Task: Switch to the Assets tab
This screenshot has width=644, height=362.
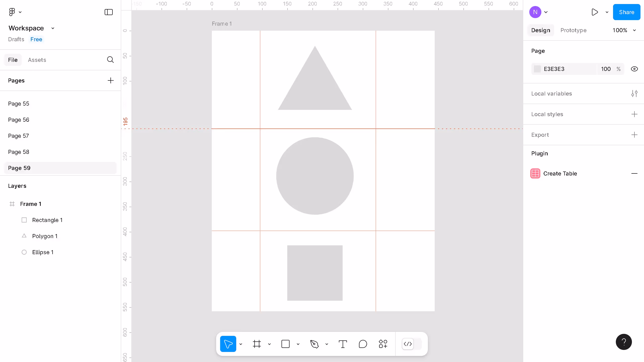Action: (37, 60)
